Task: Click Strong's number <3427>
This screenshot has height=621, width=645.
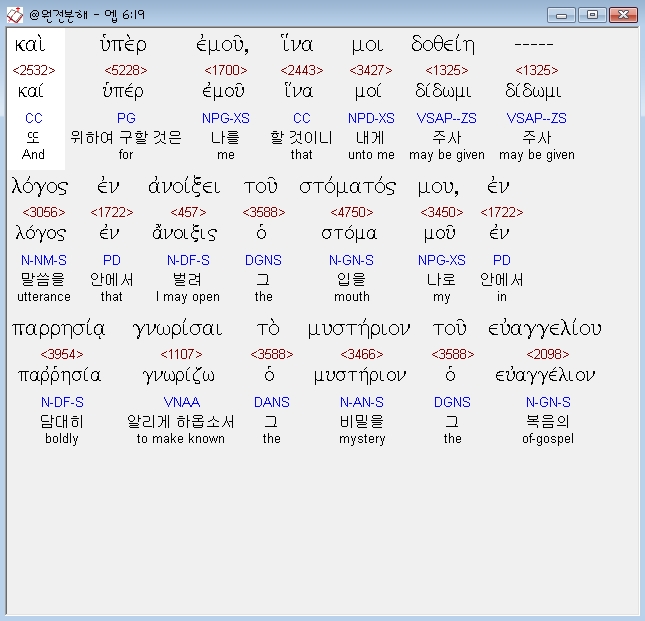Action: coord(371,70)
